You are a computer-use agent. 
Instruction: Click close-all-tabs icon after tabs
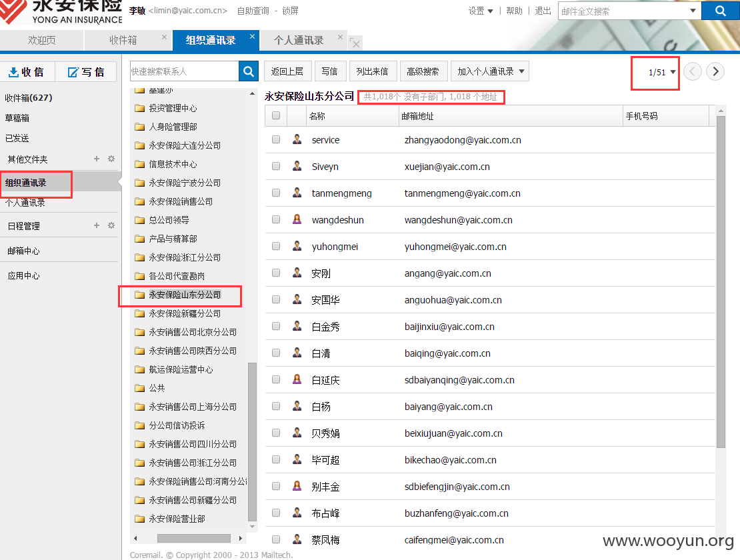coord(355,43)
